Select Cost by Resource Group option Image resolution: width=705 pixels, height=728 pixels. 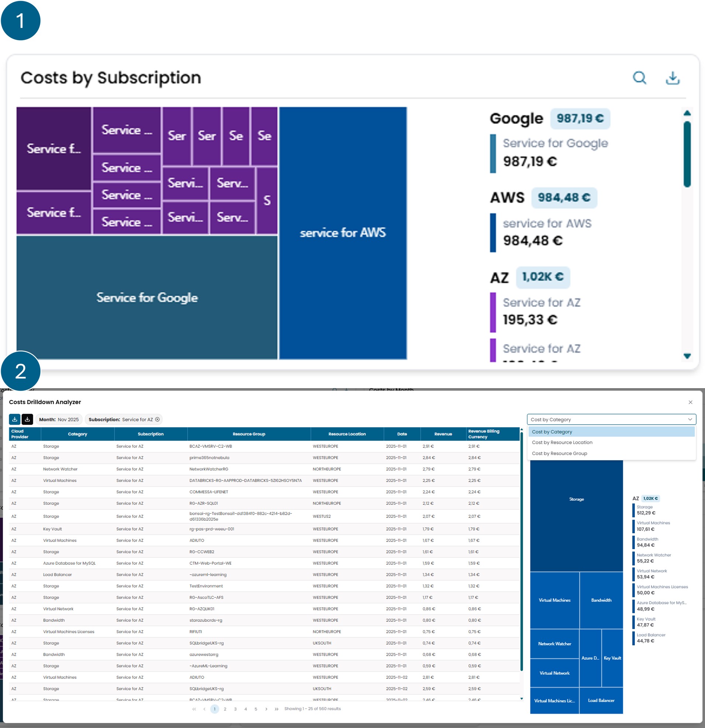[x=559, y=453]
